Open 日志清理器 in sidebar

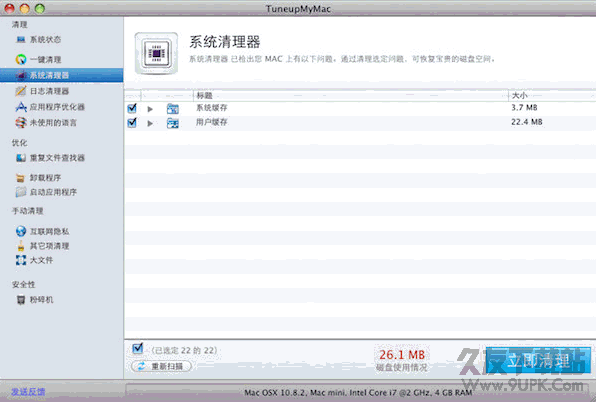pos(49,91)
